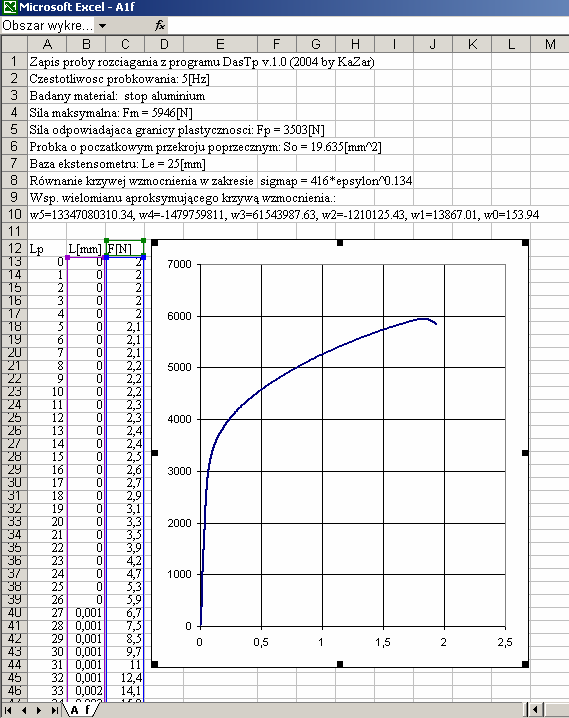Jump to the last sheet tab arrow
This screenshot has height=718, width=569.
click(54, 710)
